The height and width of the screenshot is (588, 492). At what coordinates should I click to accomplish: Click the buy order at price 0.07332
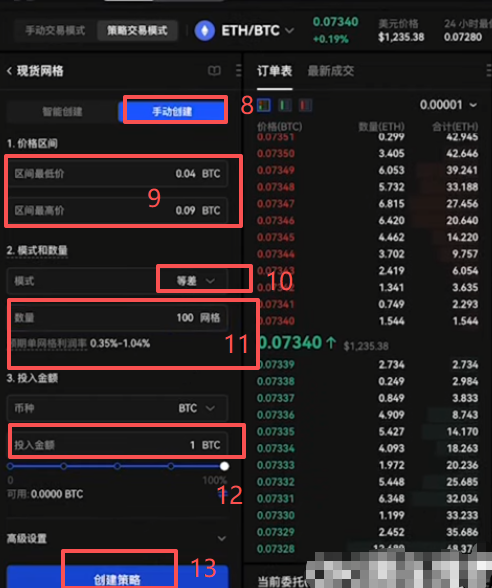point(368,482)
